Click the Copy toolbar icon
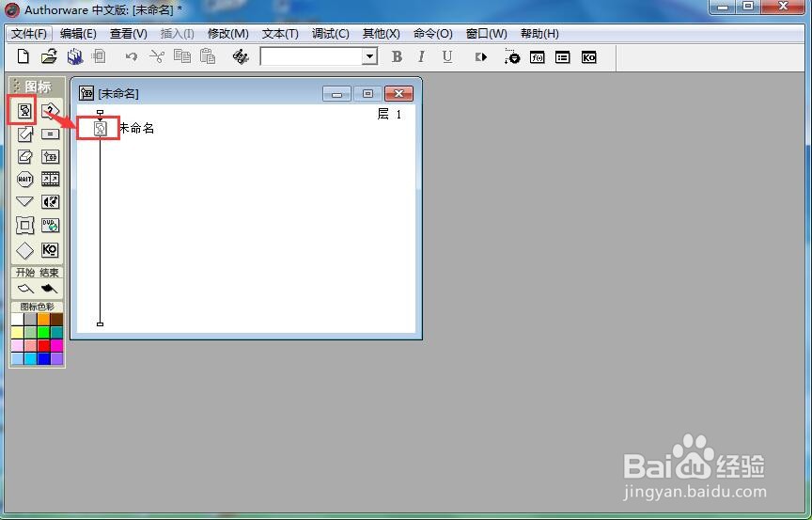This screenshot has width=812, height=520. (x=181, y=55)
